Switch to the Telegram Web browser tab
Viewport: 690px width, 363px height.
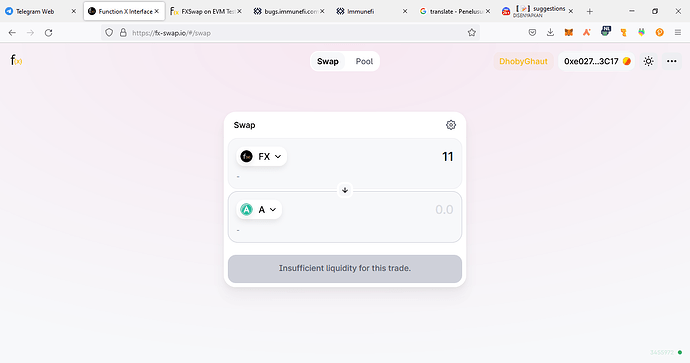(x=35, y=11)
